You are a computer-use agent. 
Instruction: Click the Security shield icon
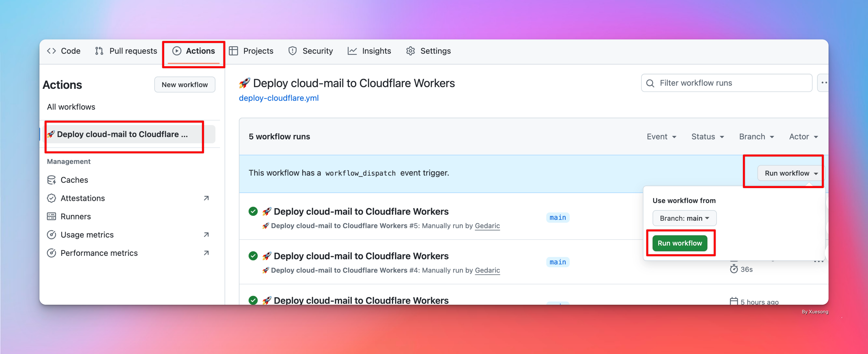click(x=293, y=51)
